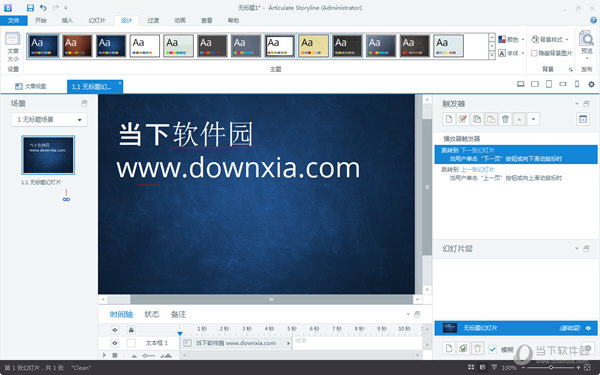Open the 触发器 panel options dropdown arrow
This screenshot has width=600, height=375.
(577, 104)
